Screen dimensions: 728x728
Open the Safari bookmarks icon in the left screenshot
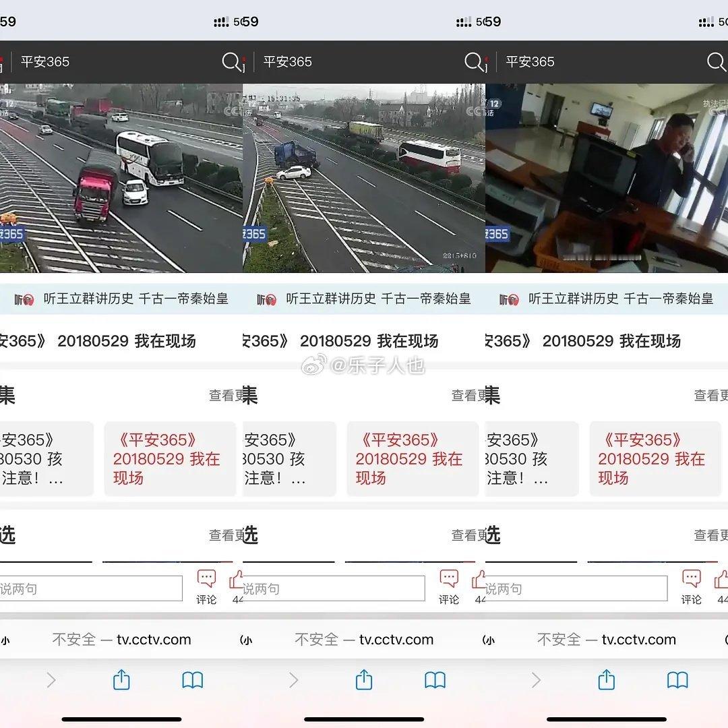tap(193, 681)
